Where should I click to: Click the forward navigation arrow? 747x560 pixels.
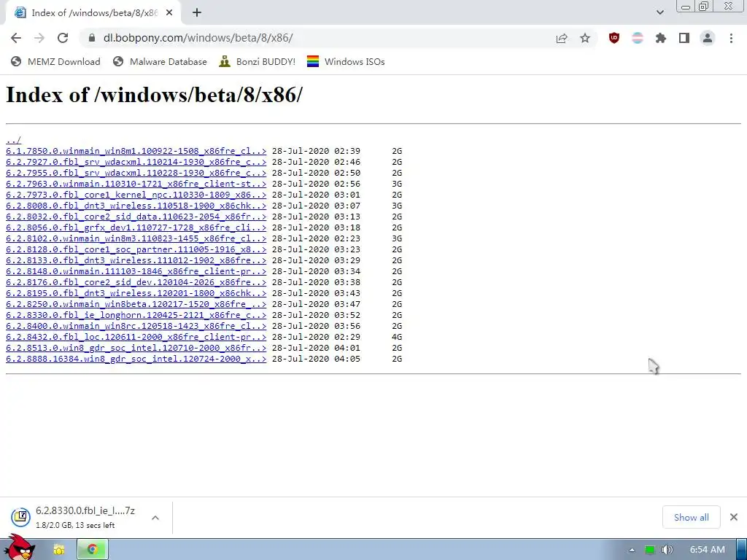[39, 38]
